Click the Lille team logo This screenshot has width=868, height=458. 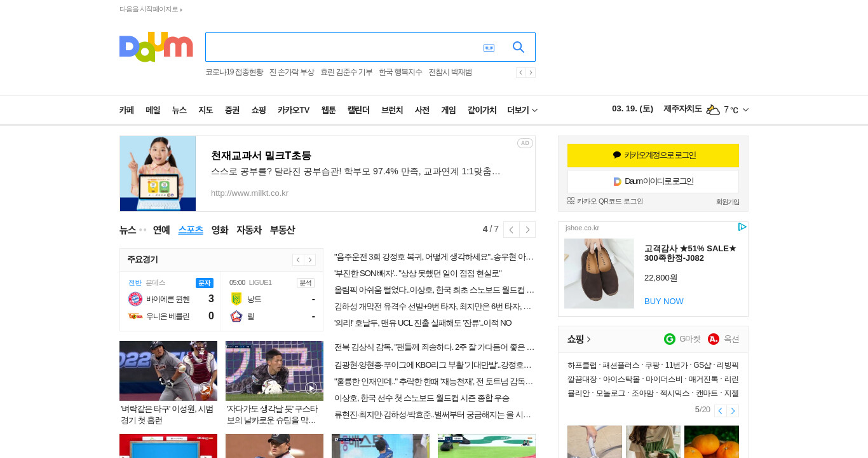point(236,316)
